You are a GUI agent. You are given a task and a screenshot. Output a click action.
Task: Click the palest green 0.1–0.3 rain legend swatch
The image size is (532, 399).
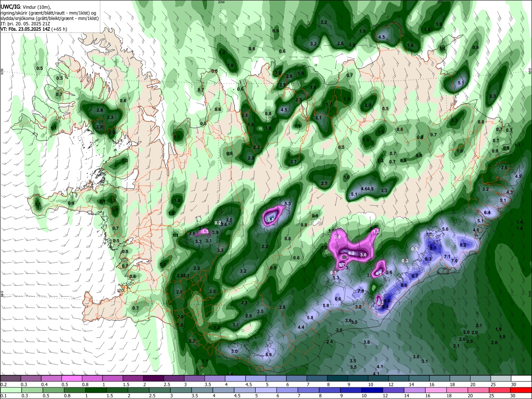tap(10, 390)
